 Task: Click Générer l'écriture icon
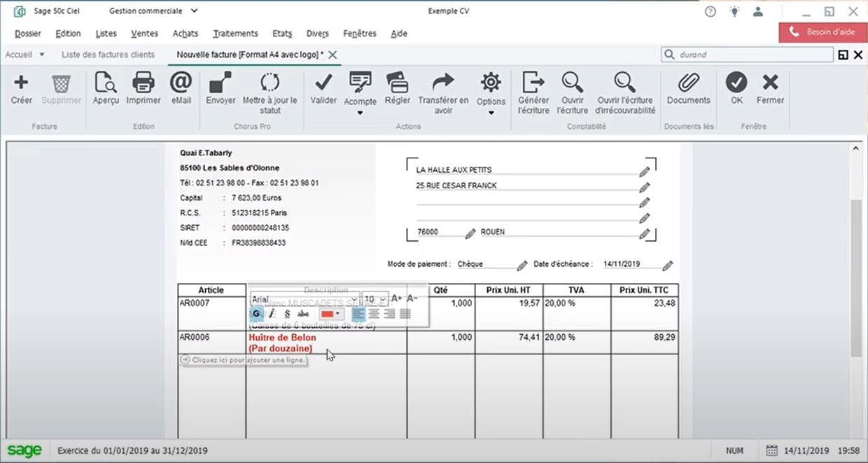click(x=533, y=83)
